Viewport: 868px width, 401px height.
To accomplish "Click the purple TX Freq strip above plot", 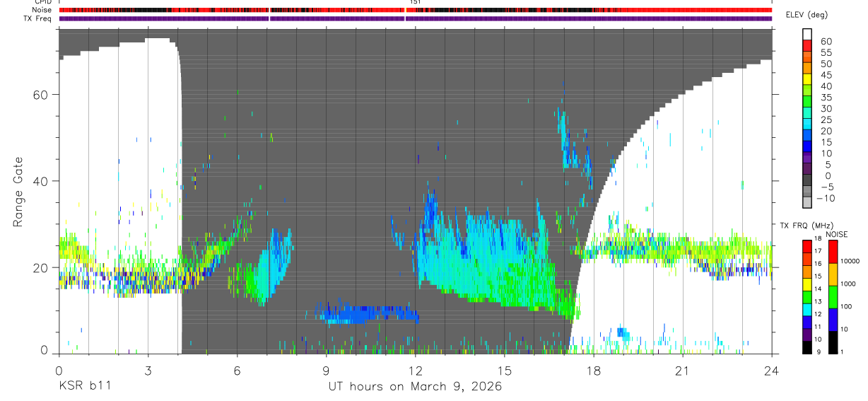I will point(415,18).
